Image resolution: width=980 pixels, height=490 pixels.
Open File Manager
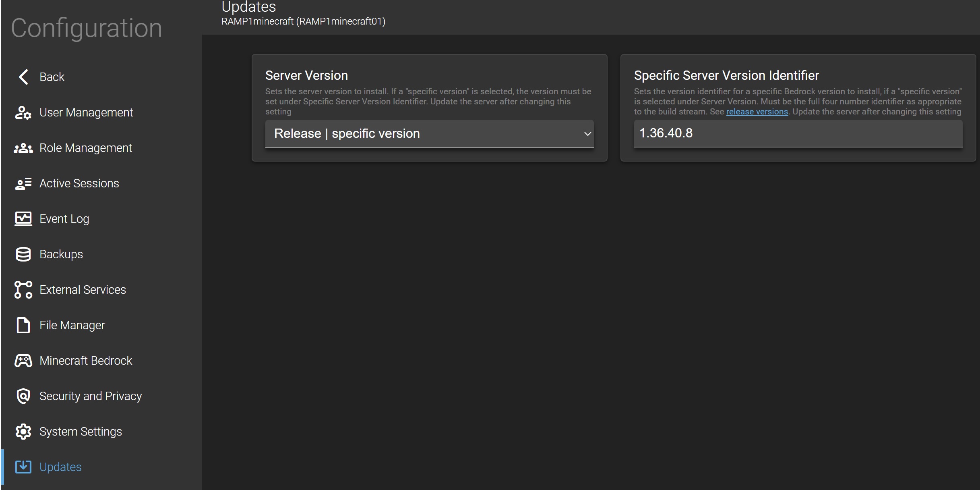(72, 325)
